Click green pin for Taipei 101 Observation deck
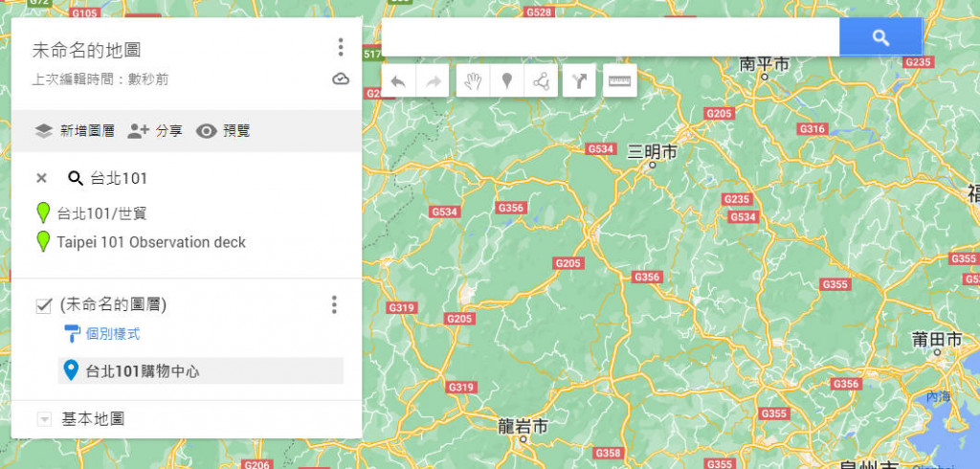The height and width of the screenshot is (469, 980). pyautogui.click(x=43, y=241)
